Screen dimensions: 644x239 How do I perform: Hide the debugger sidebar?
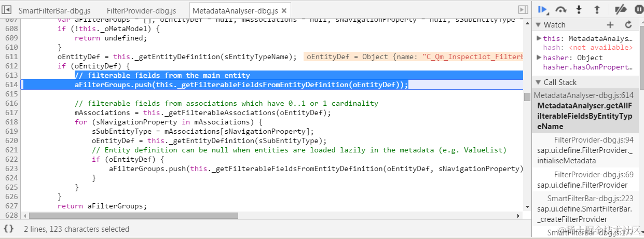[x=523, y=10]
